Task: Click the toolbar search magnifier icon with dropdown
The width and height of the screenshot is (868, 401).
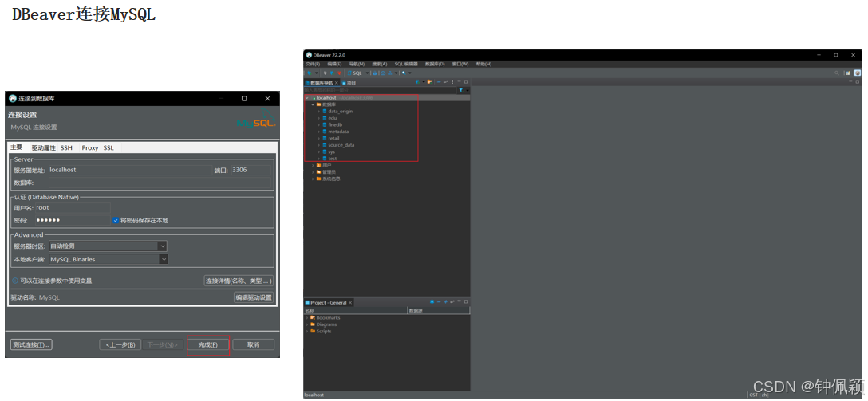Action: pos(404,73)
